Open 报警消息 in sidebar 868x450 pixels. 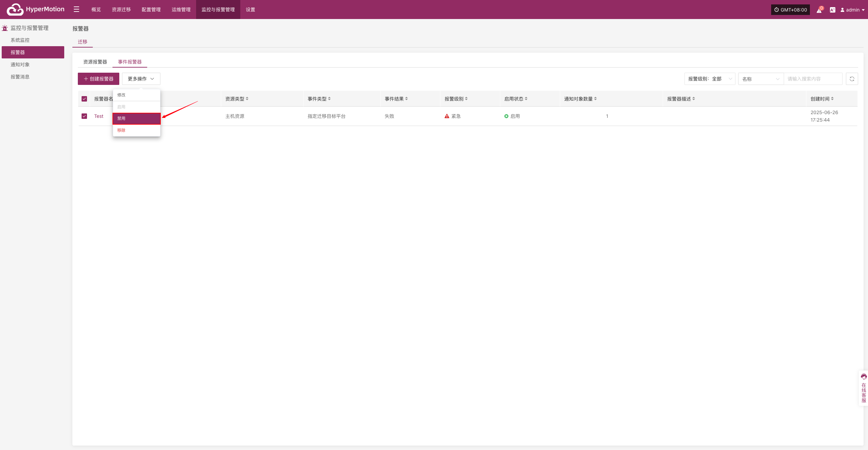33,77
